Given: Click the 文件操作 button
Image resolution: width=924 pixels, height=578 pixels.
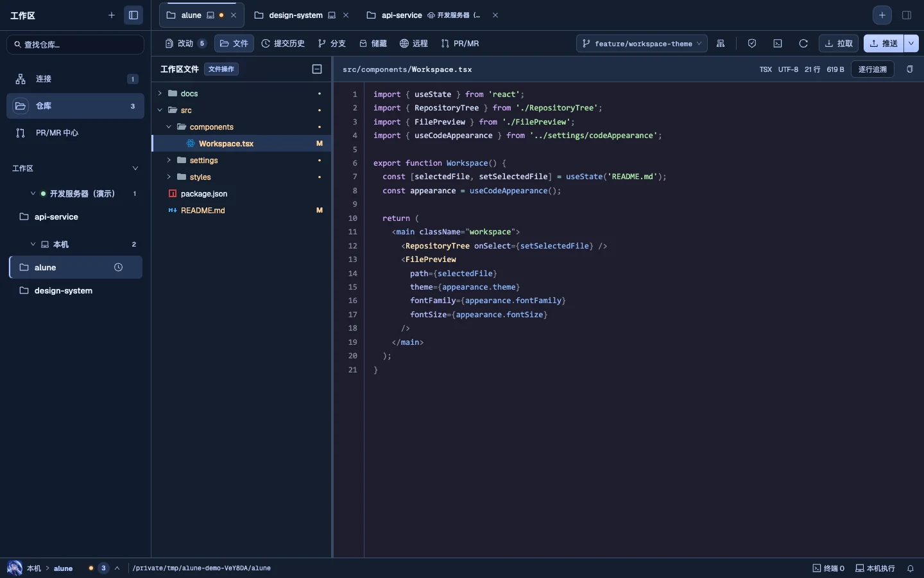Looking at the screenshot, I should coord(221,69).
